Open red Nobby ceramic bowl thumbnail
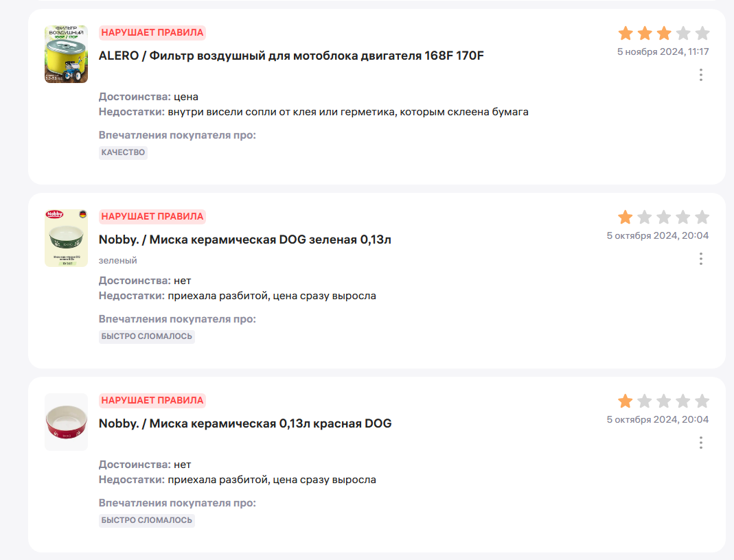The width and height of the screenshot is (734, 560). tap(66, 422)
